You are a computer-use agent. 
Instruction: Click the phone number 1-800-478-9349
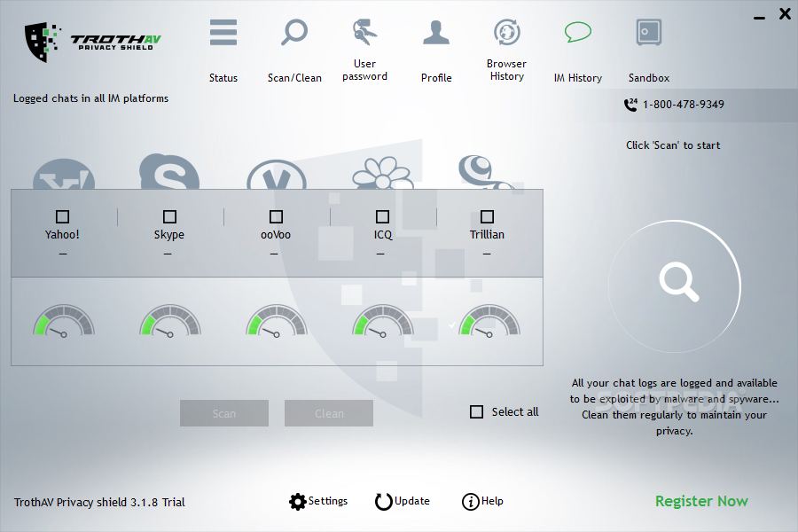click(683, 105)
